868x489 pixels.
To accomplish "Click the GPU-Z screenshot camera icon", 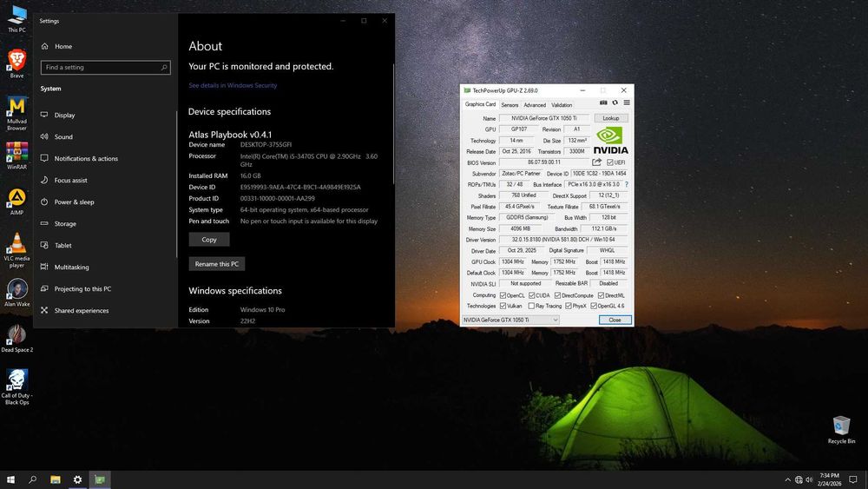I will [x=603, y=103].
